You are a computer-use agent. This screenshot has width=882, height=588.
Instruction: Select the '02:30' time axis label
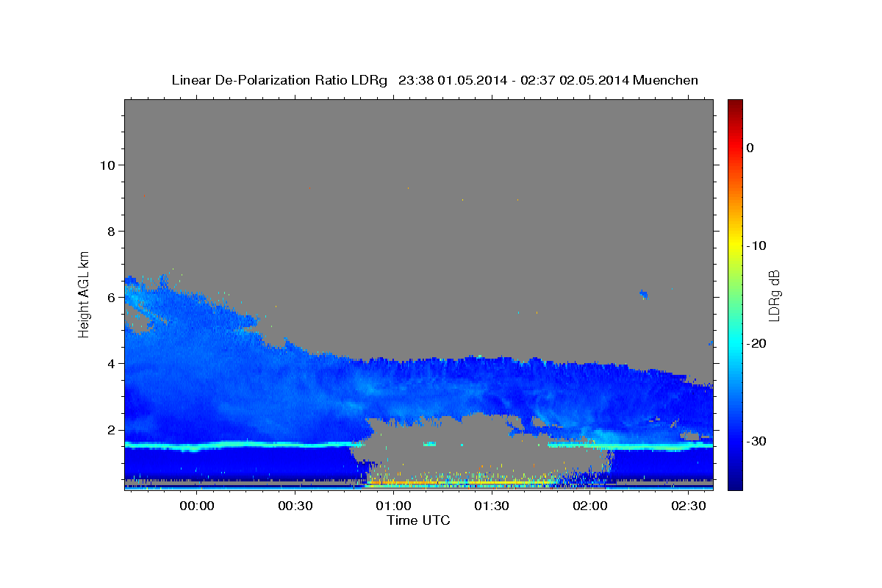click(x=689, y=506)
